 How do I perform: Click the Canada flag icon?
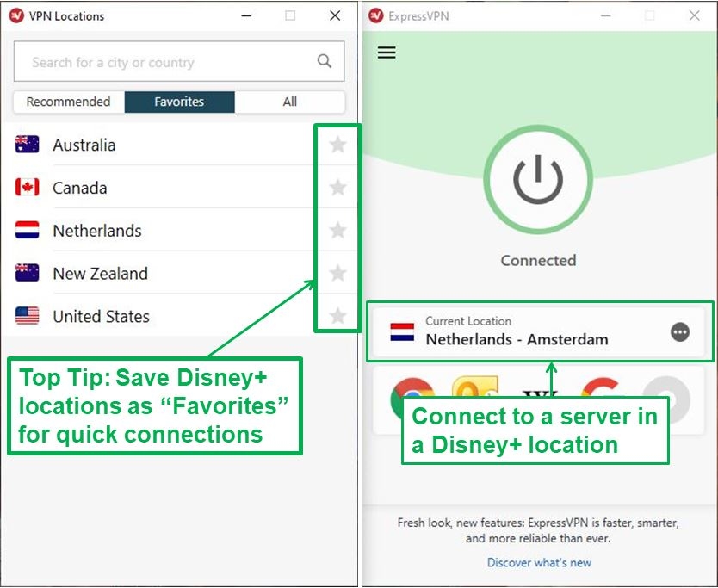coord(27,187)
